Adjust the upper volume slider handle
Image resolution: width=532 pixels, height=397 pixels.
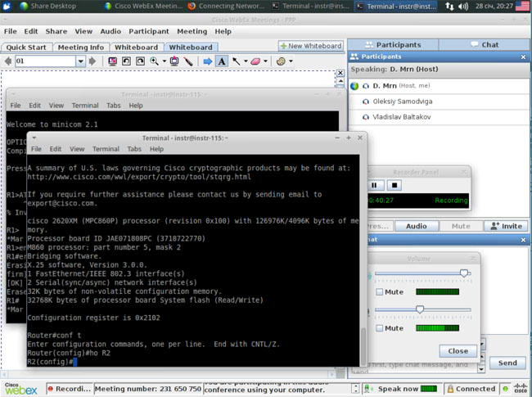tap(464, 273)
